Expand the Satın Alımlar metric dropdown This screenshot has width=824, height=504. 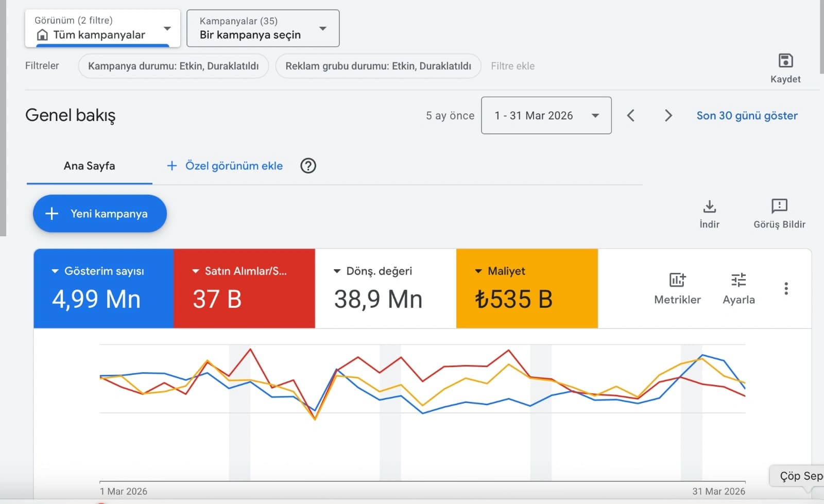(196, 271)
